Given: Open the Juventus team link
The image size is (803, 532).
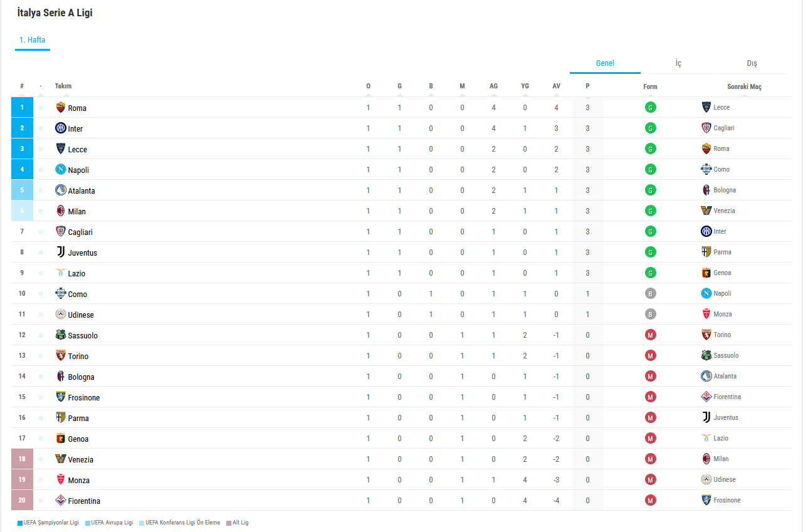Looking at the screenshot, I should [x=82, y=253].
